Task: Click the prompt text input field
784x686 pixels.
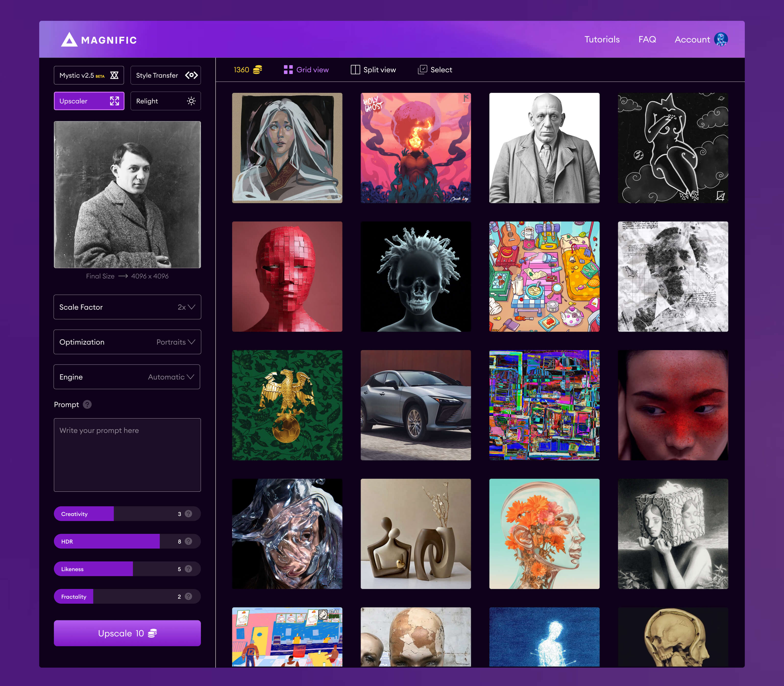Action: (127, 455)
